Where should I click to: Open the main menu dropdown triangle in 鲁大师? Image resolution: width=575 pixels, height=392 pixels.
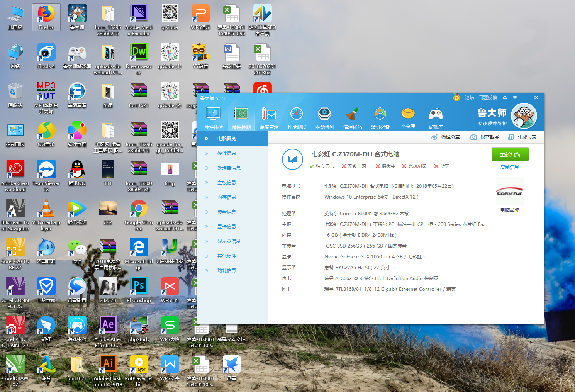pos(515,97)
